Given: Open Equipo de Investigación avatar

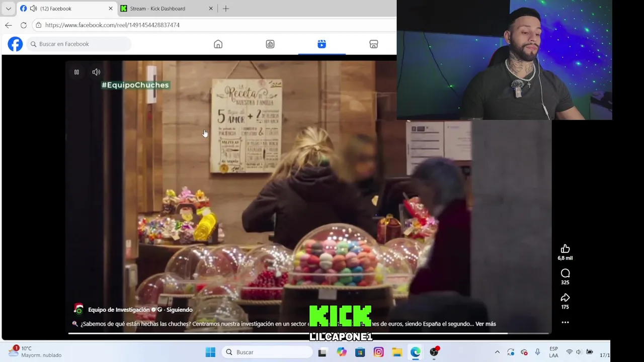Looking at the screenshot, I should pos(78,309).
